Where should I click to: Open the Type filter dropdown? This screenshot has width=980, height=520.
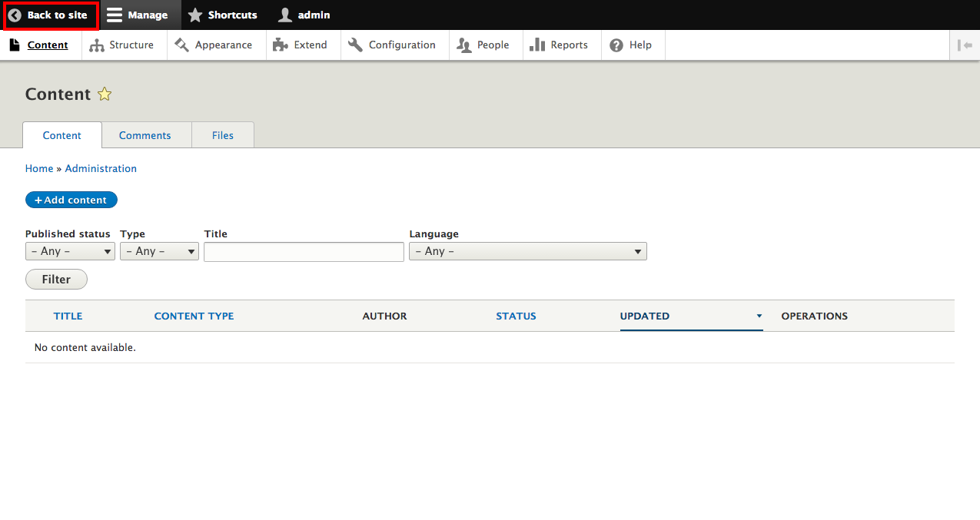(x=159, y=251)
